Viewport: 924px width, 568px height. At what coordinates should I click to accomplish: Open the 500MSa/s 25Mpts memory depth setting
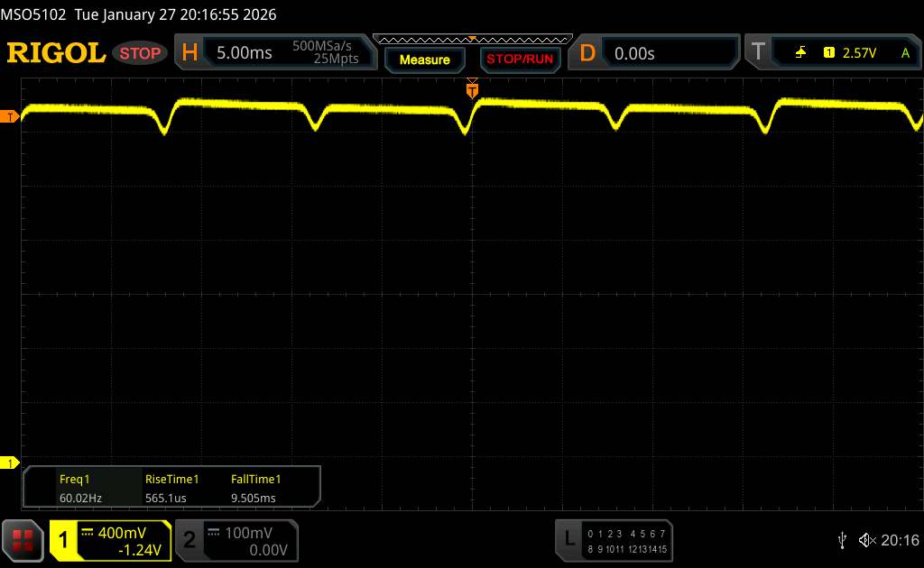[x=325, y=53]
